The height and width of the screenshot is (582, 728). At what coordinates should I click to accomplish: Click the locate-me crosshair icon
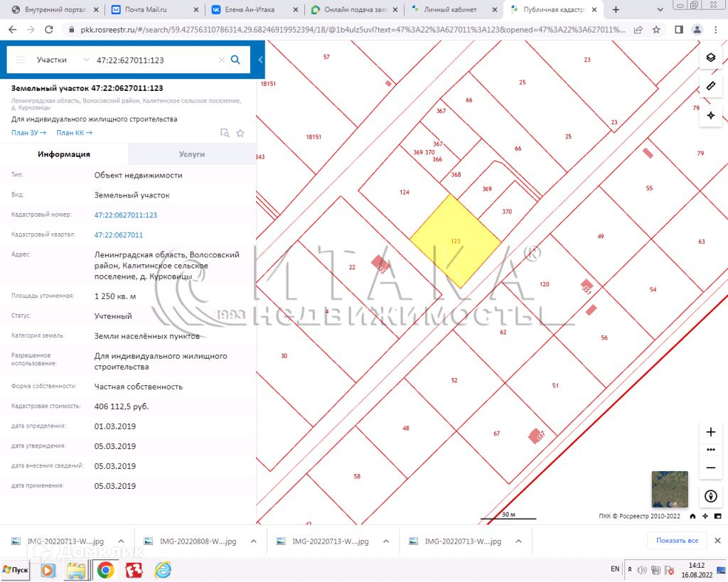point(710,115)
